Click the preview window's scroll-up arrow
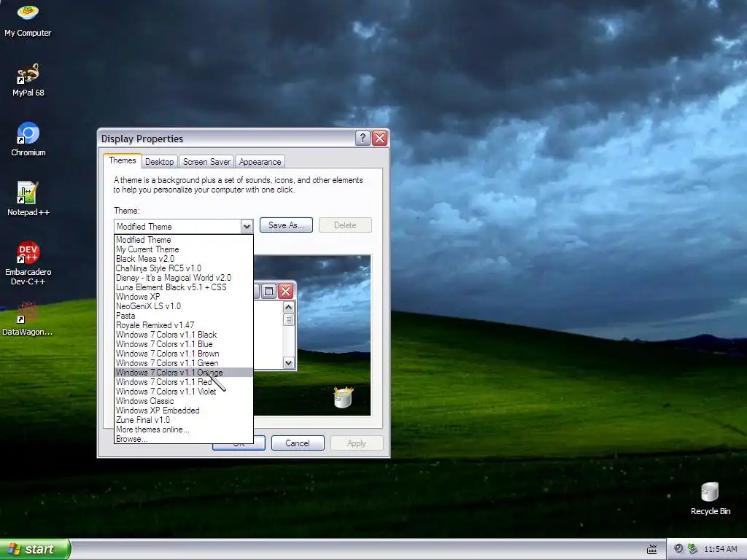Viewport: 747px width, 560px height. (x=288, y=308)
